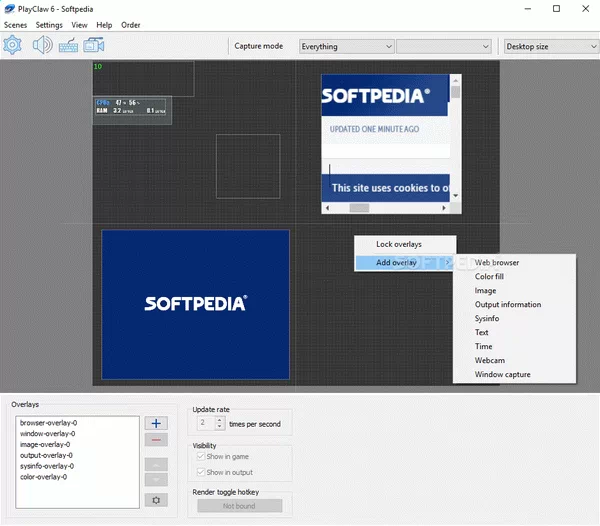Image resolution: width=600 pixels, height=526 pixels.
Task: Choose Output information overlay type
Action: click(514, 305)
